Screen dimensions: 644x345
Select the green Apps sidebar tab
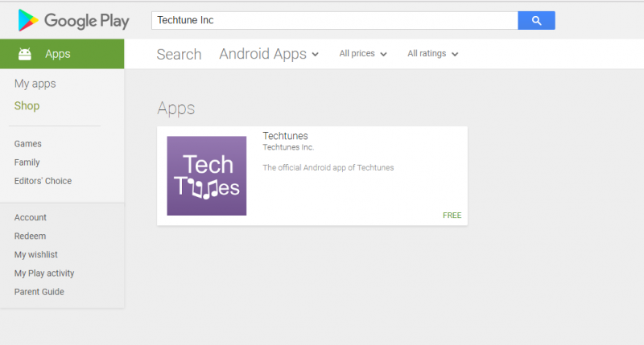pos(62,54)
